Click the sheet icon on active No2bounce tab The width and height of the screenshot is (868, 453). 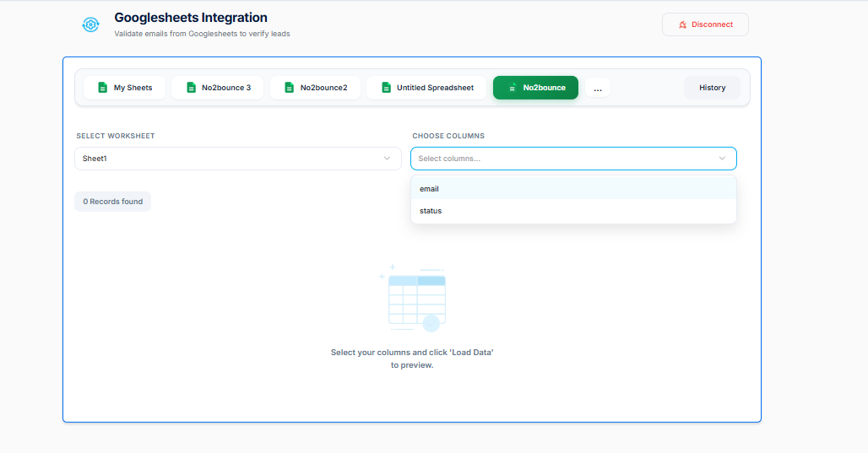pyautogui.click(x=512, y=88)
